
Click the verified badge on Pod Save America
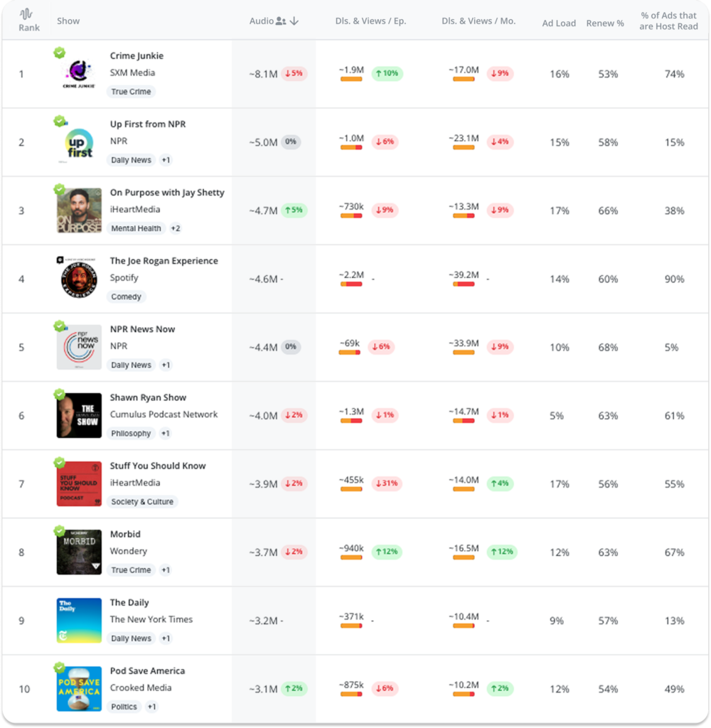(60, 668)
